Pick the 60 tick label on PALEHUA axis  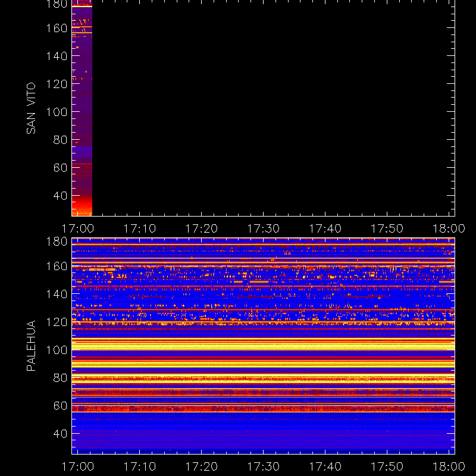coord(60,406)
